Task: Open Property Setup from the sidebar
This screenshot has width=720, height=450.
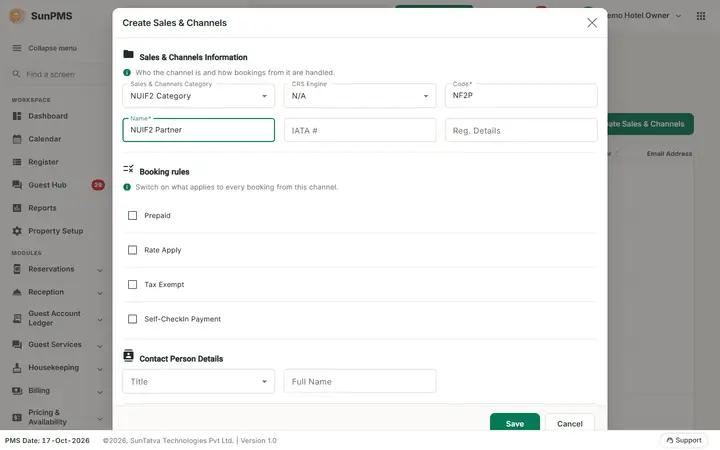Action: coord(56,231)
